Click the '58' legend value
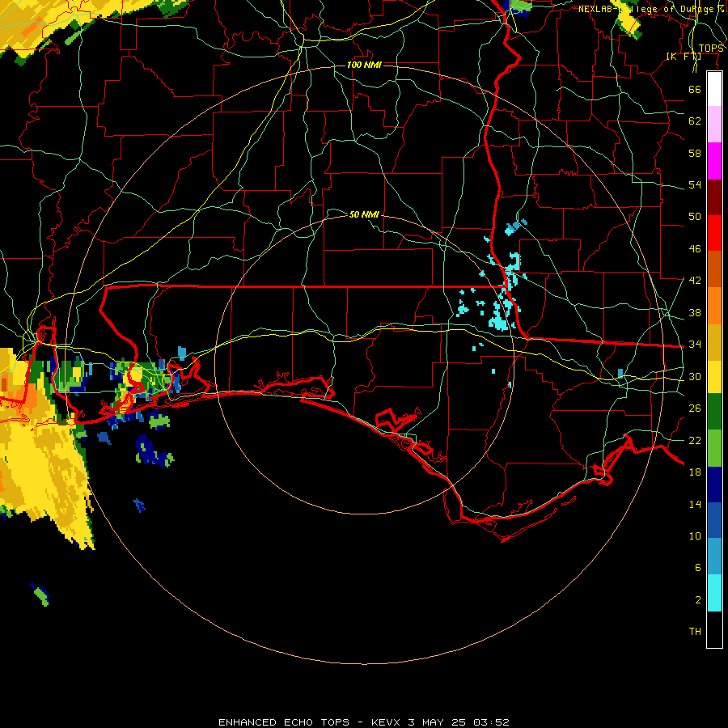Image resolution: width=728 pixels, height=728 pixels. pos(695,153)
